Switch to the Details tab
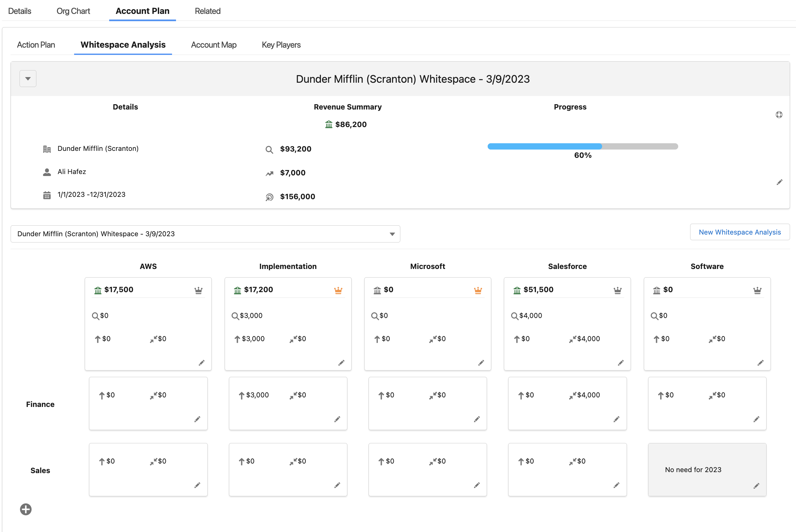The height and width of the screenshot is (532, 796). coord(20,11)
